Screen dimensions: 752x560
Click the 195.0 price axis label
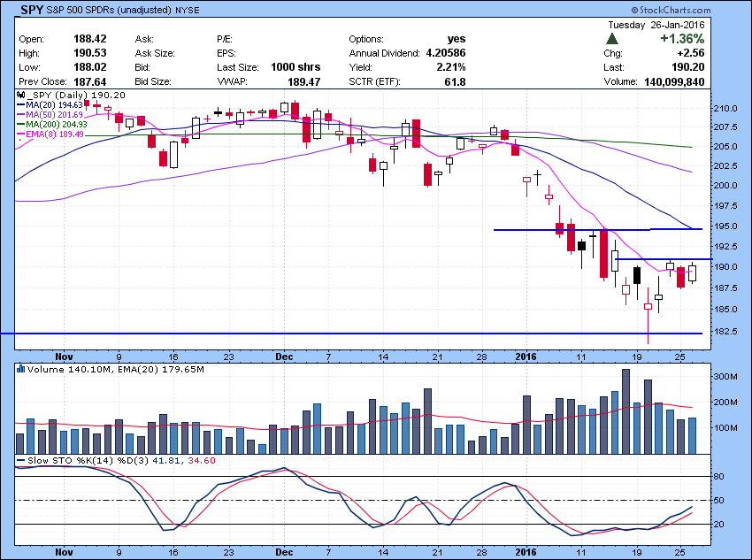pos(727,226)
